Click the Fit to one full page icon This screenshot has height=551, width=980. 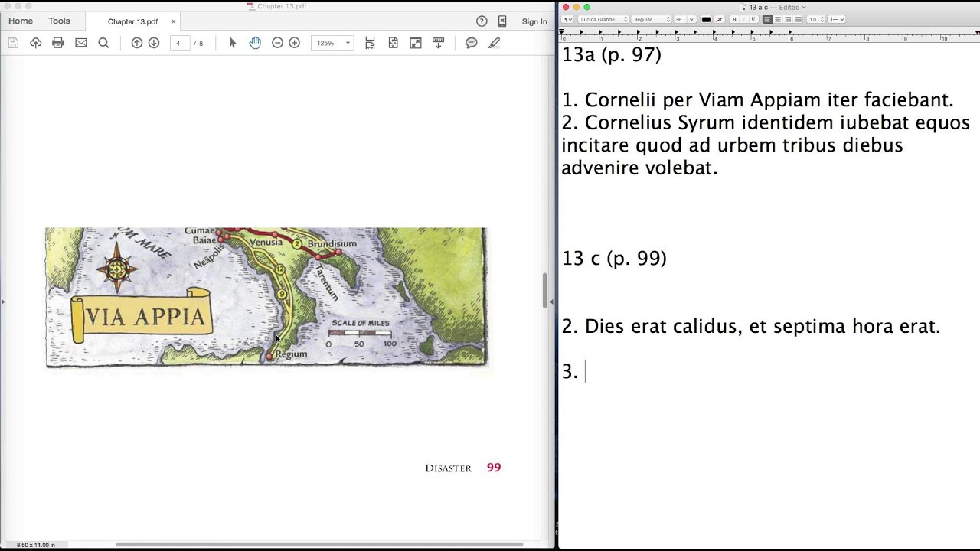pos(393,43)
